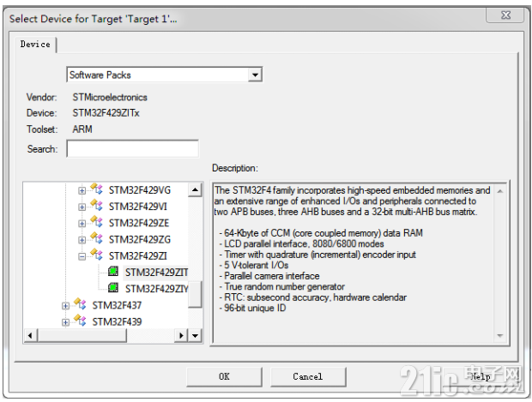Viewport: 532px width, 402px height.
Task: Focus the Search input field
Action: [x=133, y=149]
